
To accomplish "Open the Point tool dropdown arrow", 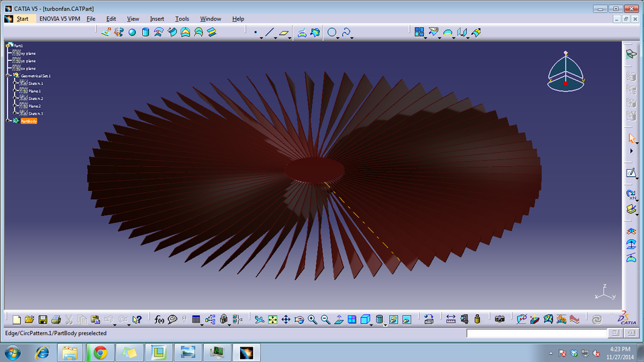I will click(261, 38).
